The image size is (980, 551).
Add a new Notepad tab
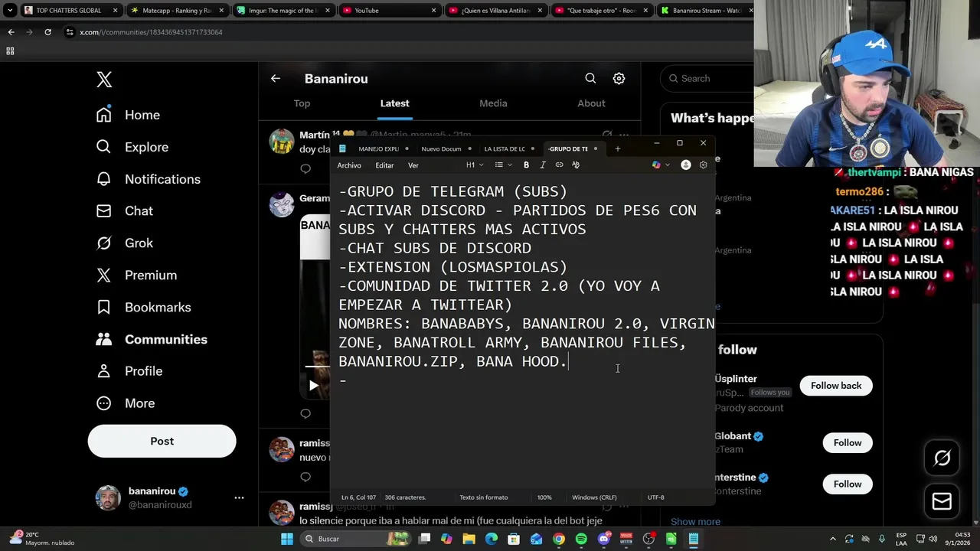(617, 148)
